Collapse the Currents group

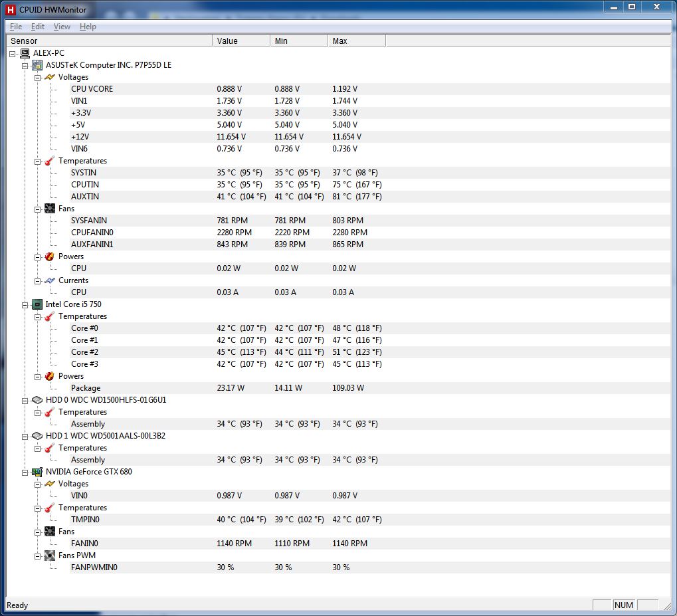38,281
